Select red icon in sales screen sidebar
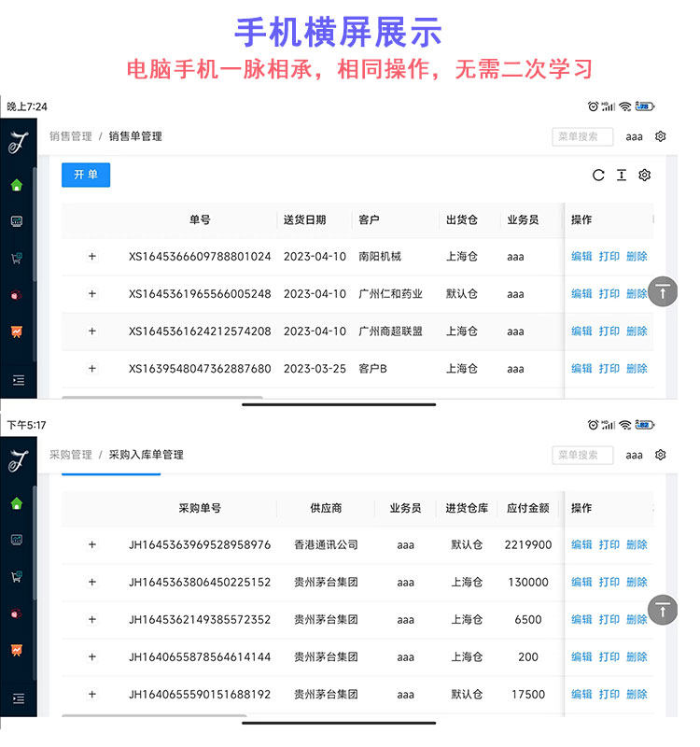 17,295
